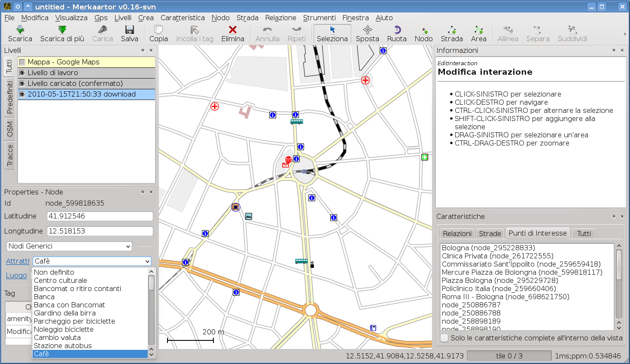Viewport: 630px width, 364px height.
Task: Select the Sposta move tool
Action: (x=367, y=30)
